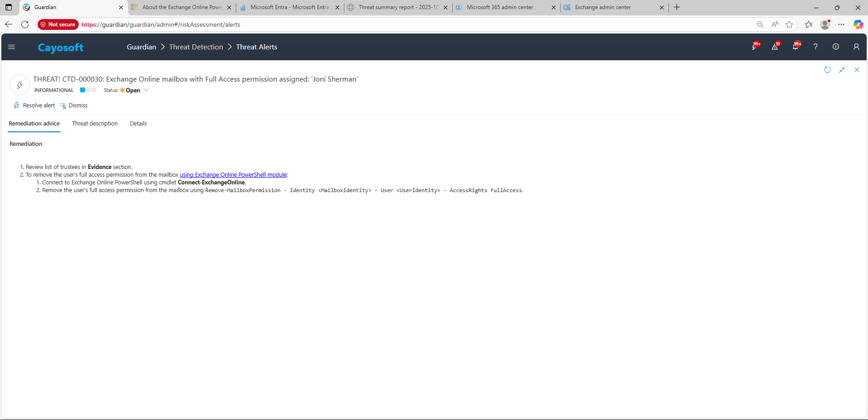Switch to the Threat description tab
Image resolution: width=868 pixels, height=420 pixels.
95,124
